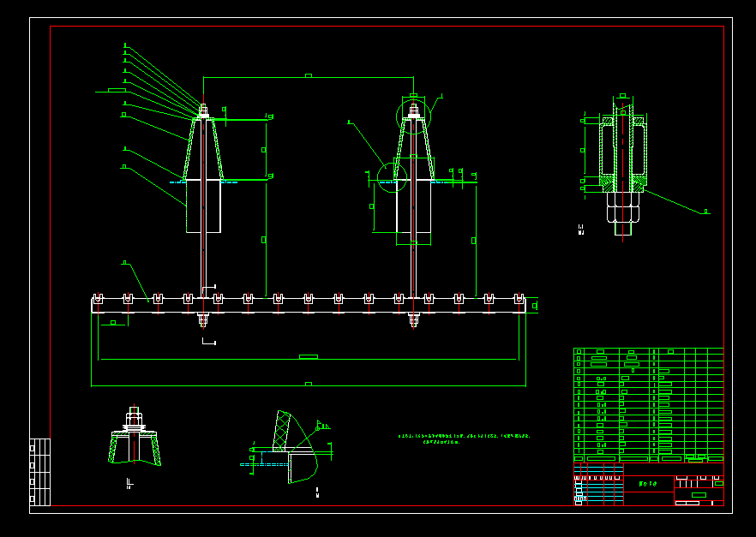Select the hex nut in the top-right sectional view
This screenshot has width=756, height=537.
point(623,207)
